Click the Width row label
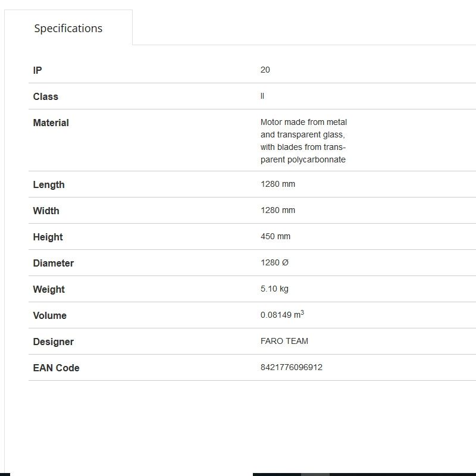 click(x=46, y=211)
